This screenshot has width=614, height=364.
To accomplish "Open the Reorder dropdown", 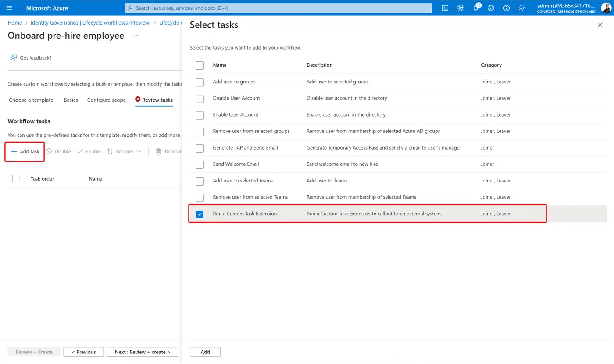I will [124, 151].
